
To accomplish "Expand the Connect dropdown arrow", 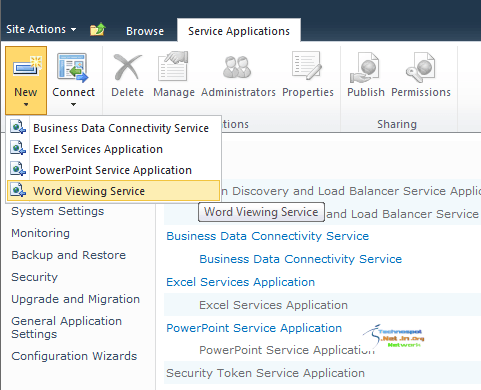I will pyautogui.click(x=73, y=105).
